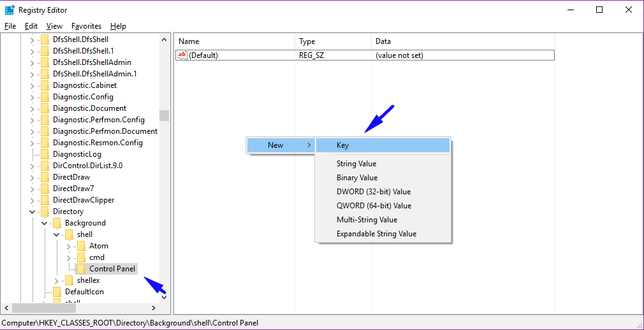Image resolution: width=644 pixels, height=330 pixels.
Task: Select DWORD (32-bit) Value option
Action: tap(373, 192)
